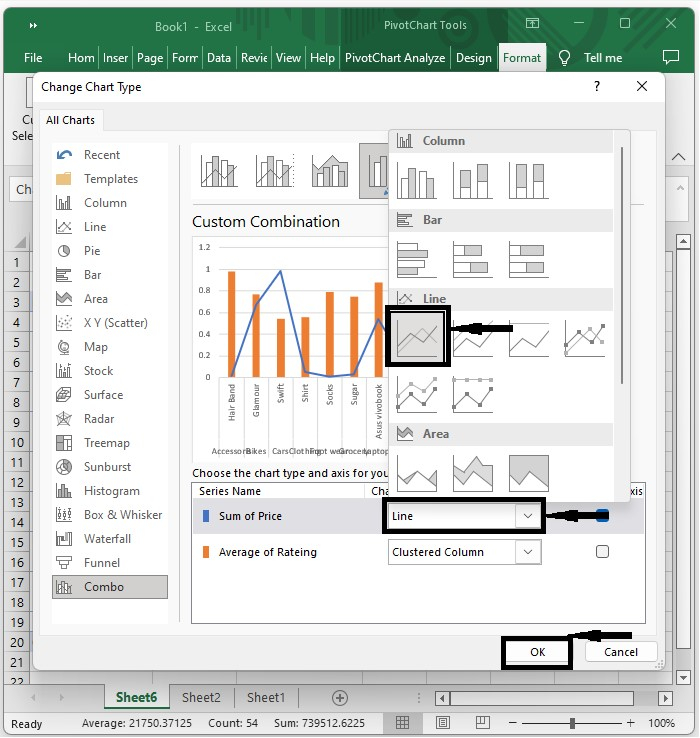Select Pie chart category
Viewport: 700px width, 738px height.
(x=109, y=251)
